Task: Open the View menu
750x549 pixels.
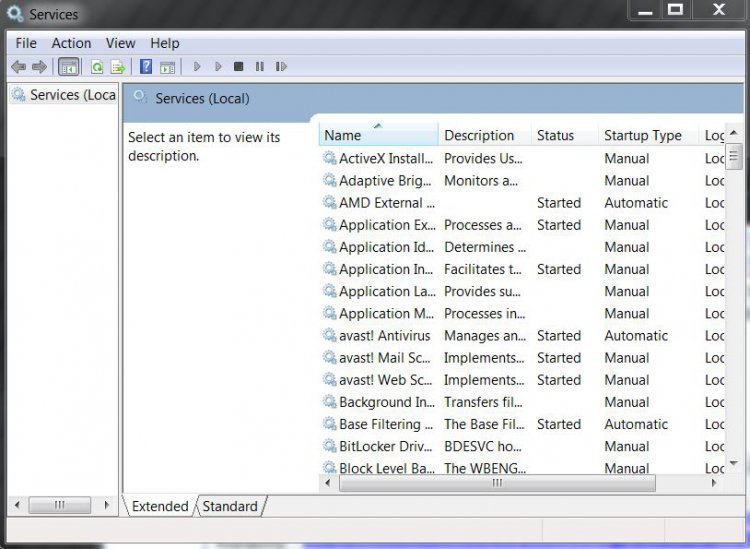Action: click(x=121, y=43)
